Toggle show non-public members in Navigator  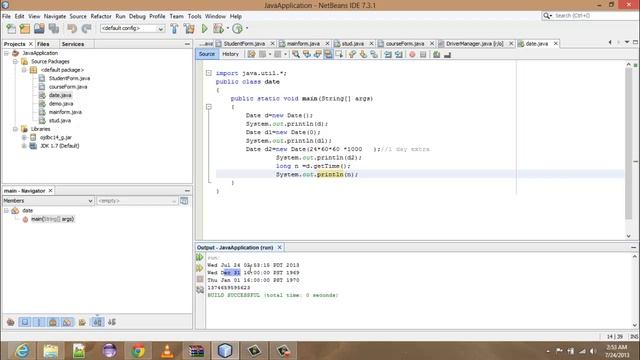coord(53,322)
